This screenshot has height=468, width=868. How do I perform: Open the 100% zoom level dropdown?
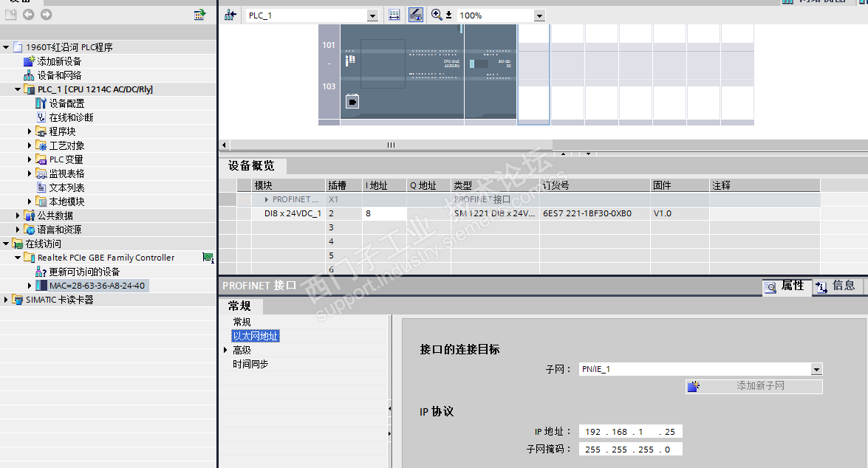coord(539,16)
